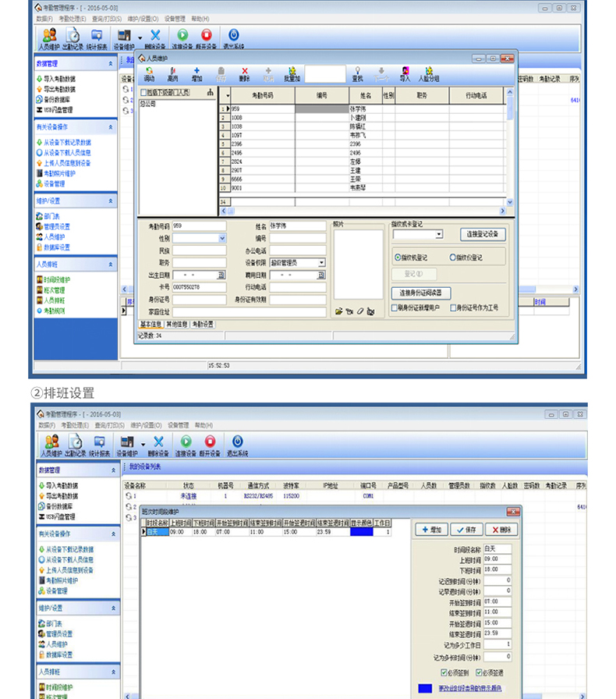
Task: Toggle the 必须签到 checkbox
Action: (x=444, y=672)
